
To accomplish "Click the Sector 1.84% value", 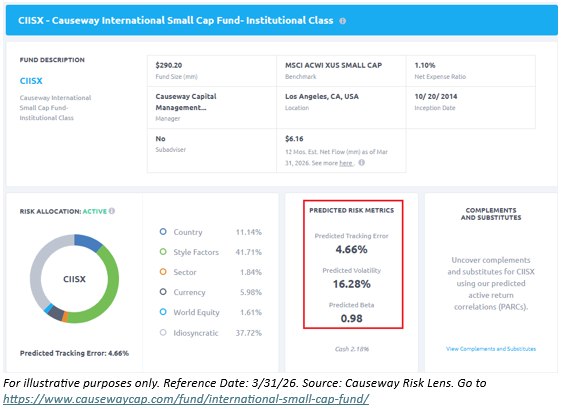I will click(251, 272).
